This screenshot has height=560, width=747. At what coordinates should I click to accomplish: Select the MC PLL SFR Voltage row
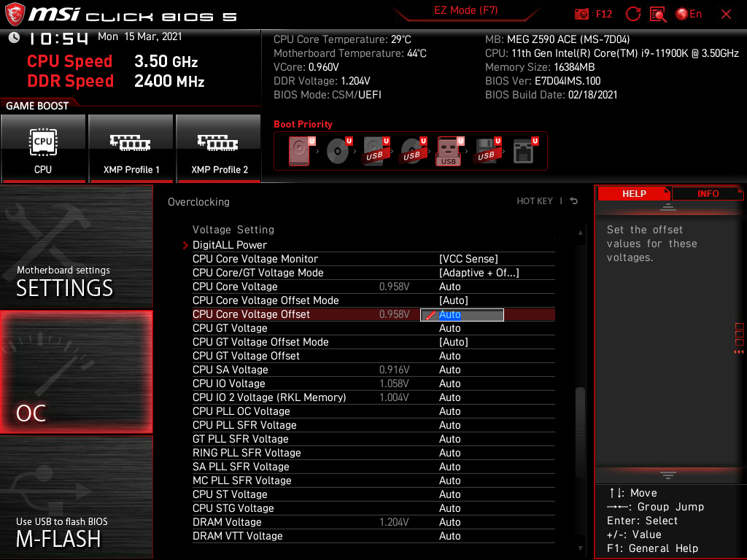(x=373, y=480)
